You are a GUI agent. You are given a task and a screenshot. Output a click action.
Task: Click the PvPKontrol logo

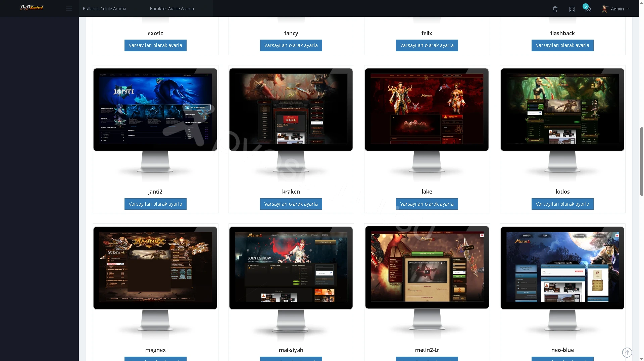click(32, 8)
